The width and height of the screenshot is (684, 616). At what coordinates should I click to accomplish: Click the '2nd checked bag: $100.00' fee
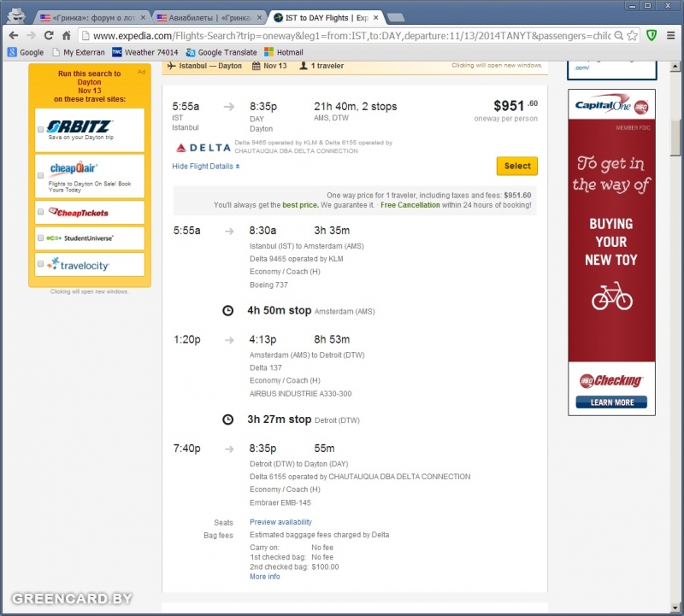pyautogui.click(x=294, y=567)
